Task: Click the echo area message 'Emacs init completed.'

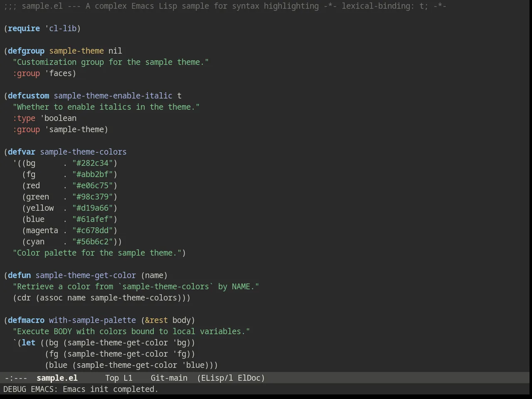Action: 111,389
